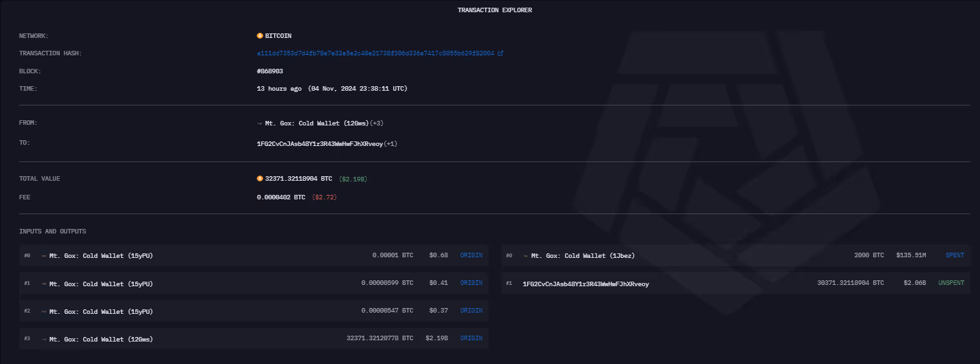Click the entity icon in the FROM row
Screen dimensions: 980x364
click(260, 123)
